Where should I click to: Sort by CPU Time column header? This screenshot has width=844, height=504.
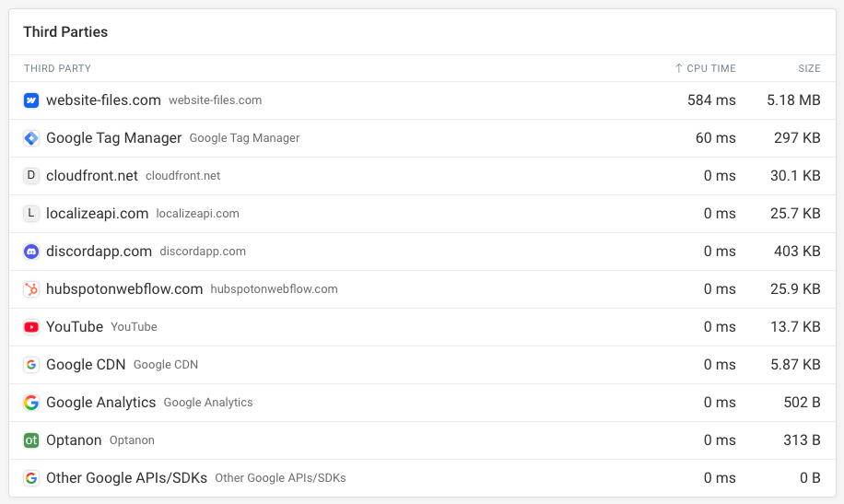pos(706,68)
